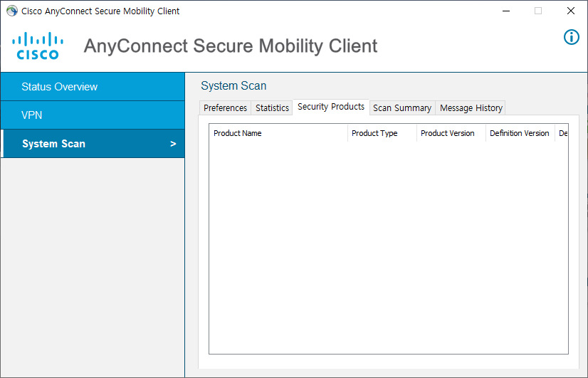This screenshot has width=588, height=378.
Task: Switch to the Statistics tab
Action: (272, 108)
